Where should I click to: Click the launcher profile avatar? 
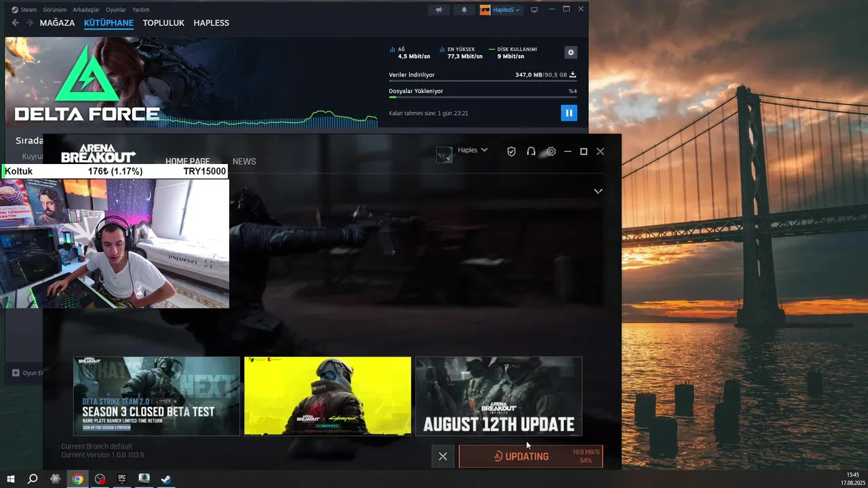[x=444, y=155]
